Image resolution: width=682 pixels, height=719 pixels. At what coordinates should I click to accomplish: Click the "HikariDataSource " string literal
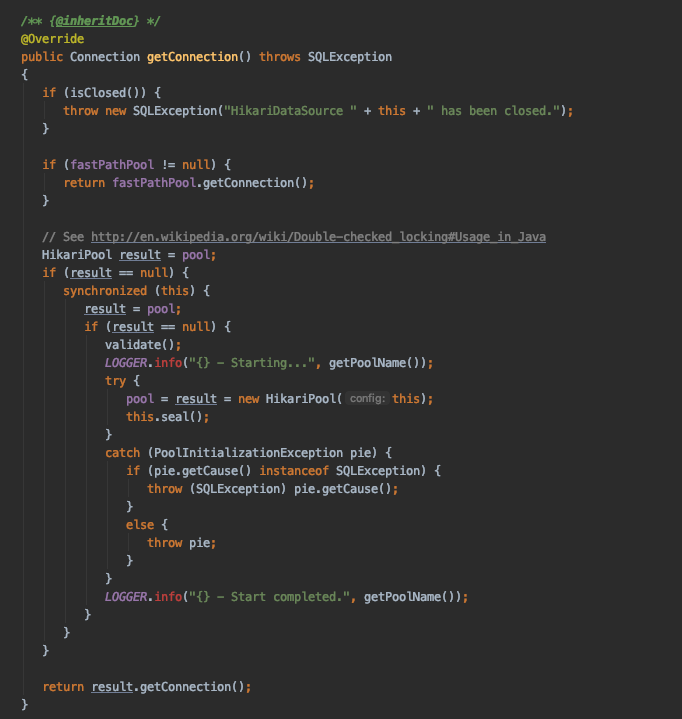click(290, 111)
